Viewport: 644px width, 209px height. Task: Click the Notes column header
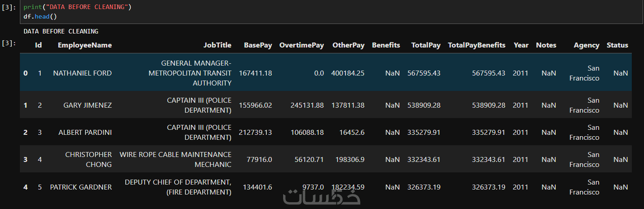[546, 45]
